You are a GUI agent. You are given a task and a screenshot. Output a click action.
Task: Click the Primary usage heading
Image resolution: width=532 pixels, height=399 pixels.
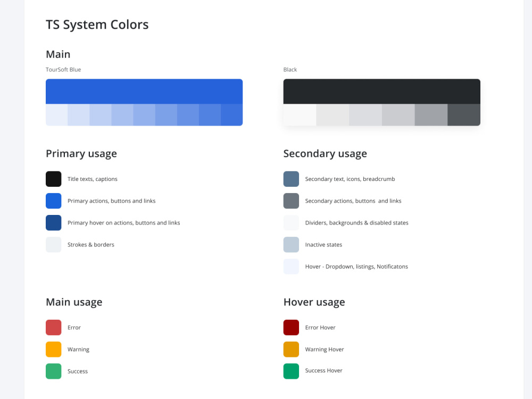point(81,154)
